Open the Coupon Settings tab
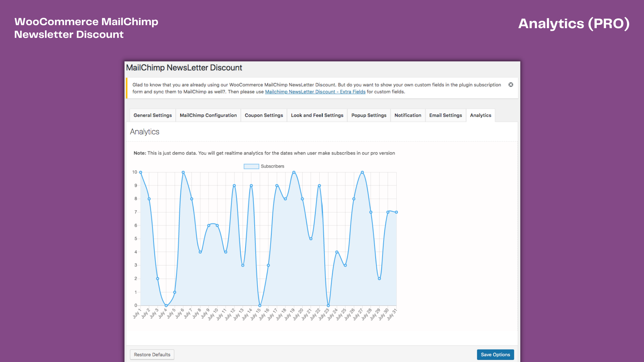Image resolution: width=644 pixels, height=362 pixels. (264, 115)
